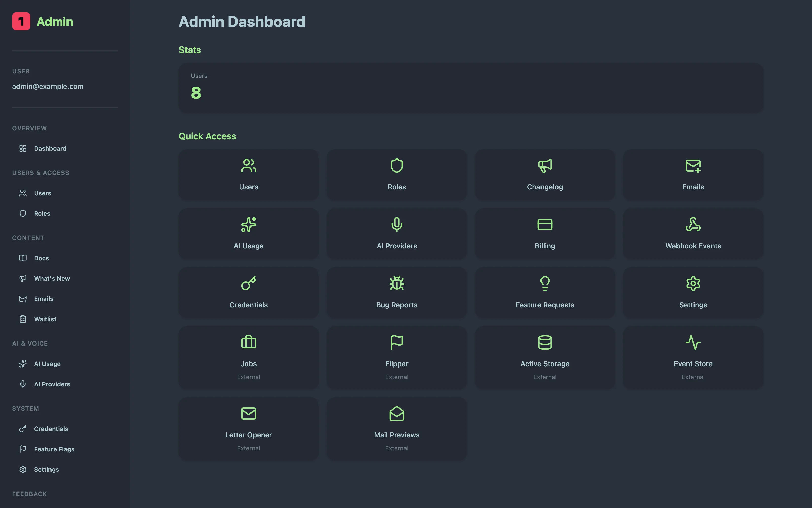
Task: Click the Changelog card label
Action: (545, 187)
